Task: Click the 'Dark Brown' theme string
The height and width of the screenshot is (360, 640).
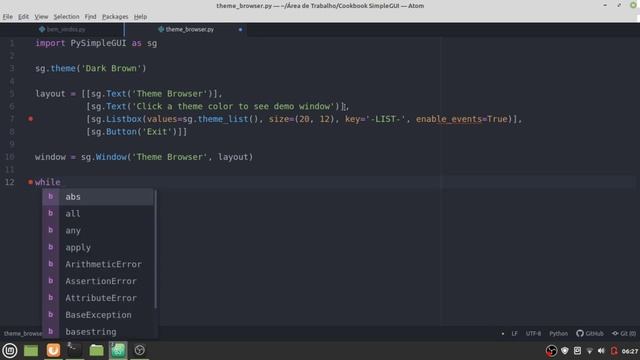Action: point(111,68)
